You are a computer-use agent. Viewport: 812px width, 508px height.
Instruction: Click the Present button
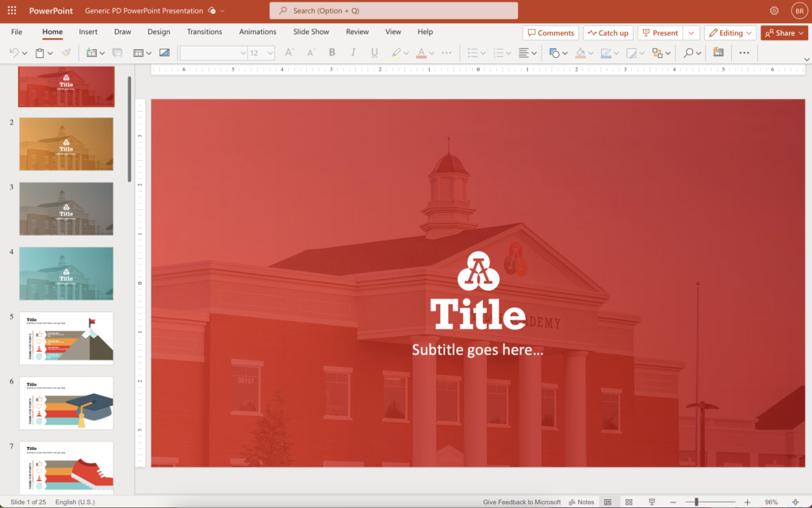point(661,32)
